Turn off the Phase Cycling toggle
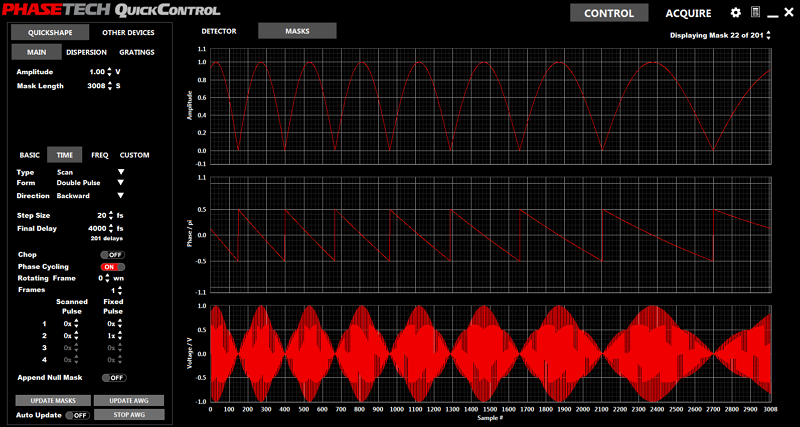 112,267
